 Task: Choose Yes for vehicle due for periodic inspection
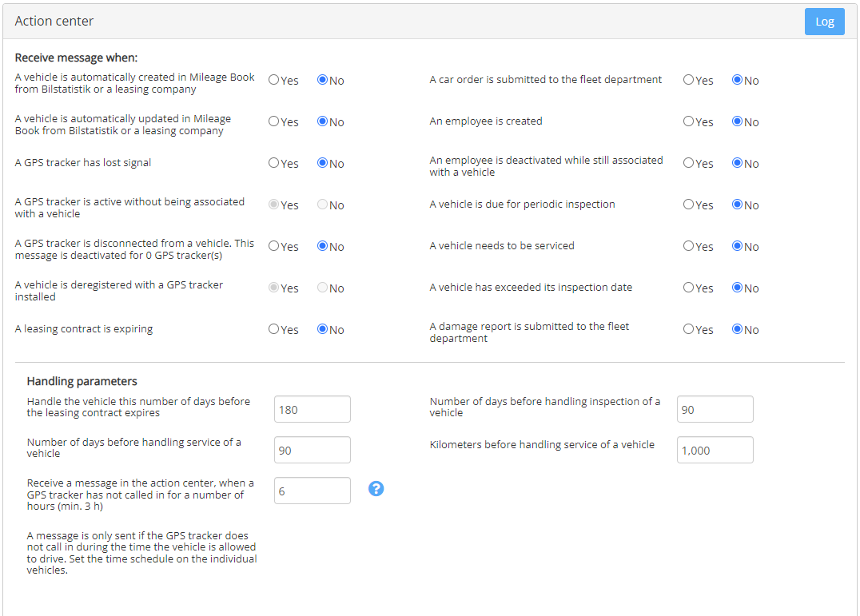(x=688, y=205)
